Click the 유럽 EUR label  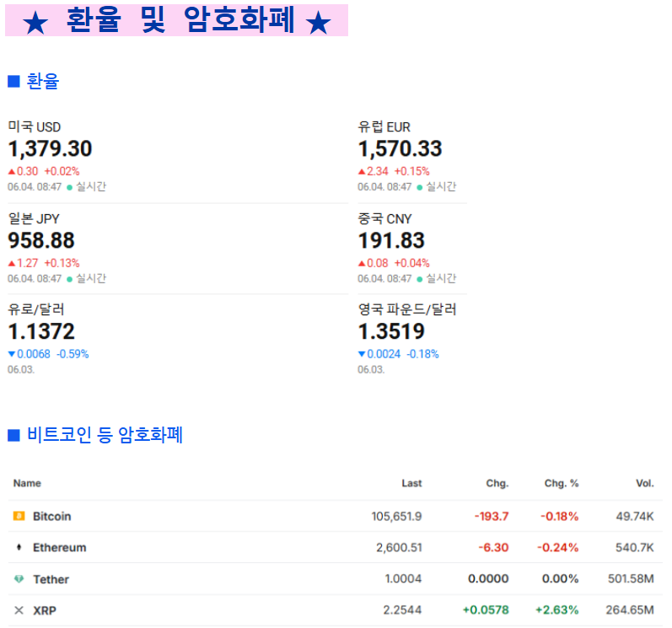tap(384, 126)
